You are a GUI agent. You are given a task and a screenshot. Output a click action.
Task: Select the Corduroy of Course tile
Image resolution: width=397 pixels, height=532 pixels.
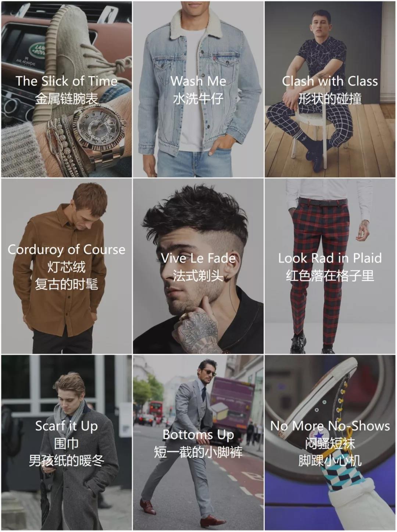pos(66,266)
